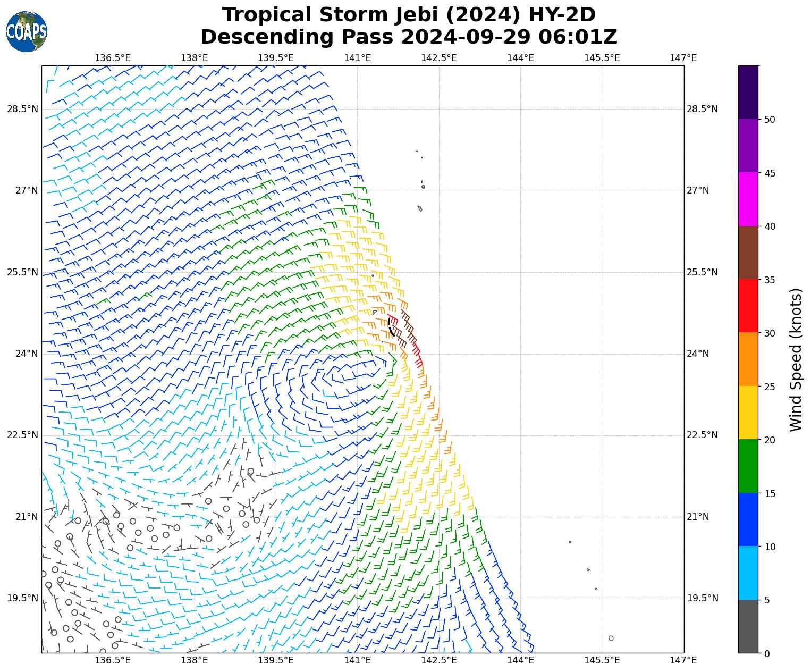Click the 'Descending Pass 2024-09-29 06:01Z' subtitle

pyautogui.click(x=408, y=37)
